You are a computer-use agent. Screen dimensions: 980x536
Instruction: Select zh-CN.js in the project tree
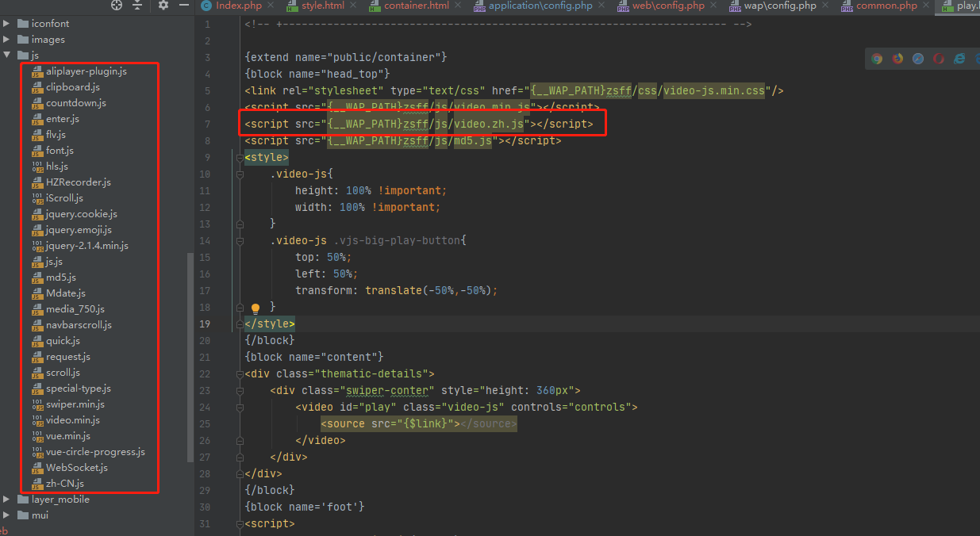[x=65, y=484]
